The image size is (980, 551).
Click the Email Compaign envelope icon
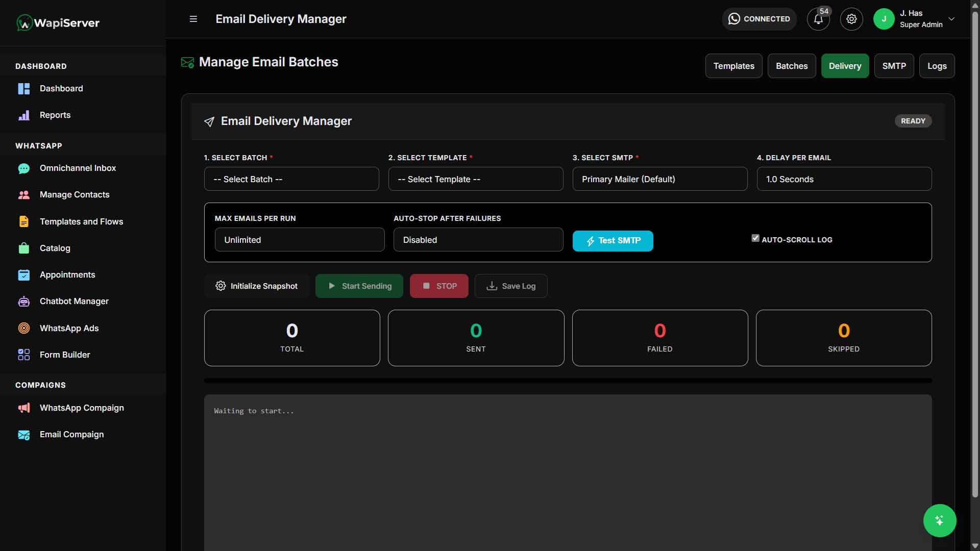tap(24, 435)
